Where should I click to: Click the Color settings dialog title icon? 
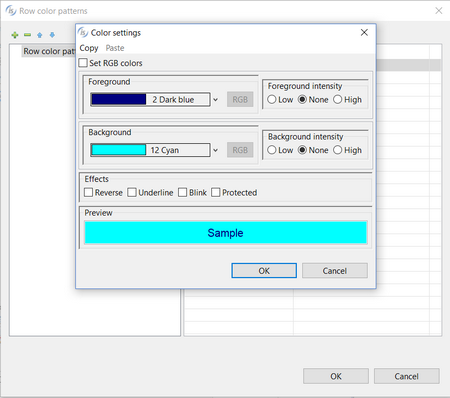pyautogui.click(x=83, y=33)
